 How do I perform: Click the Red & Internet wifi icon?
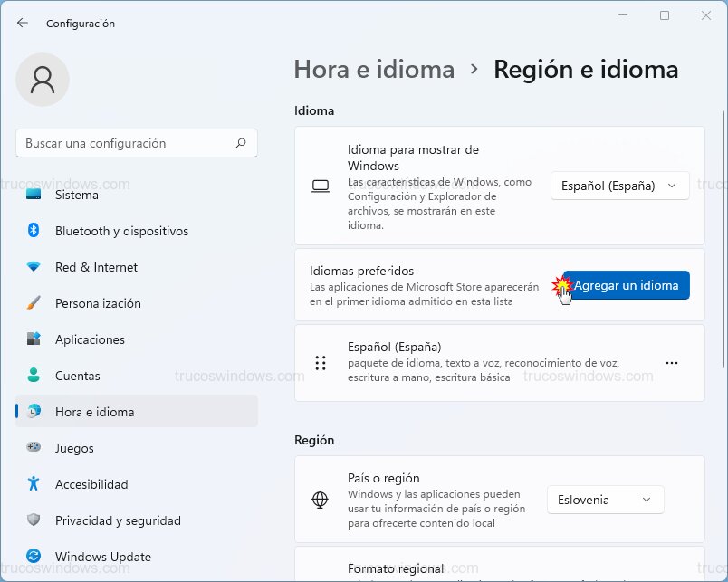[34, 267]
